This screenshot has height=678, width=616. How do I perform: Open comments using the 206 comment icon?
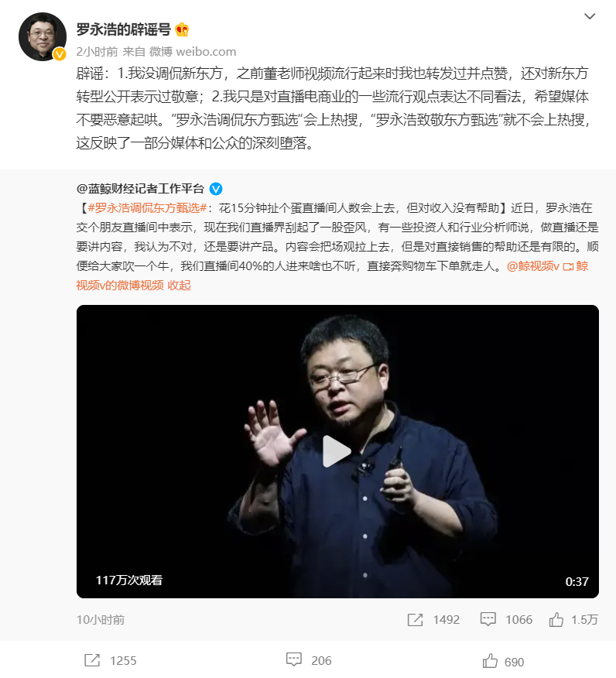click(x=294, y=660)
